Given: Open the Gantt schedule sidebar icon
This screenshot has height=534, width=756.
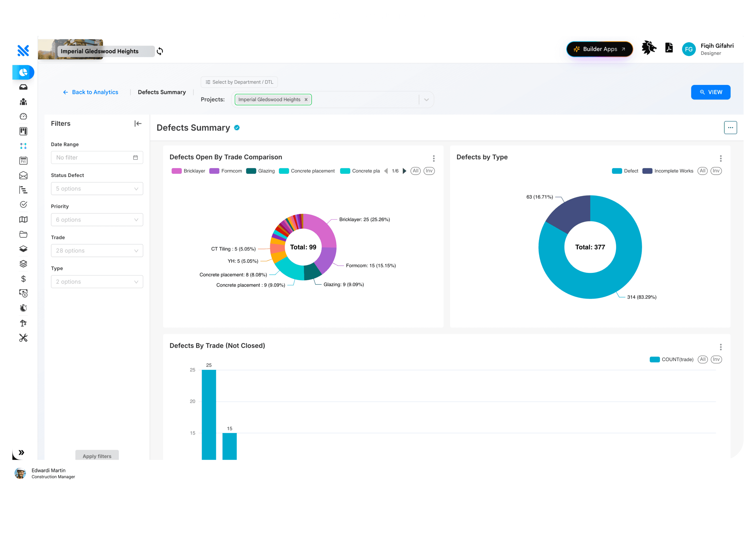Looking at the screenshot, I should coord(23,190).
